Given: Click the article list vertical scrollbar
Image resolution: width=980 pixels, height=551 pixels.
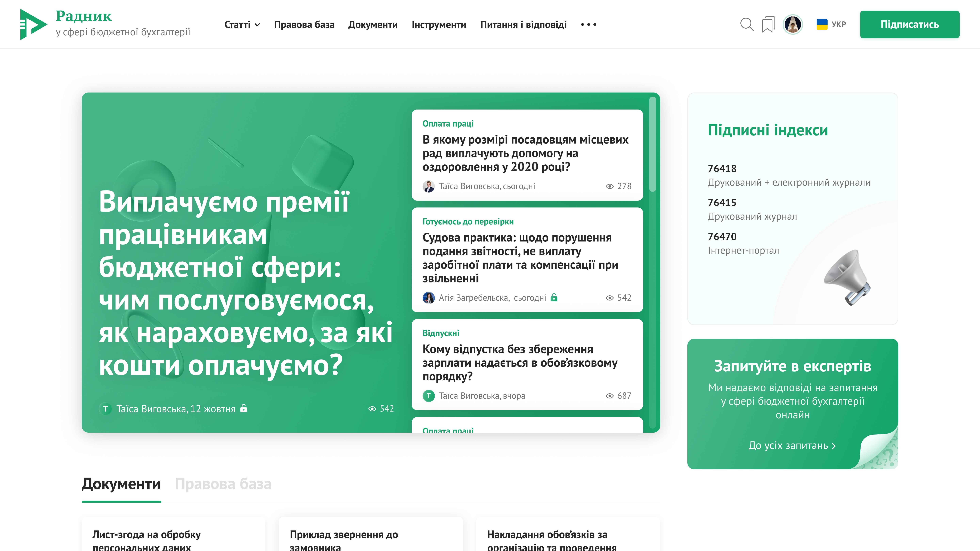Looking at the screenshot, I should [652, 145].
